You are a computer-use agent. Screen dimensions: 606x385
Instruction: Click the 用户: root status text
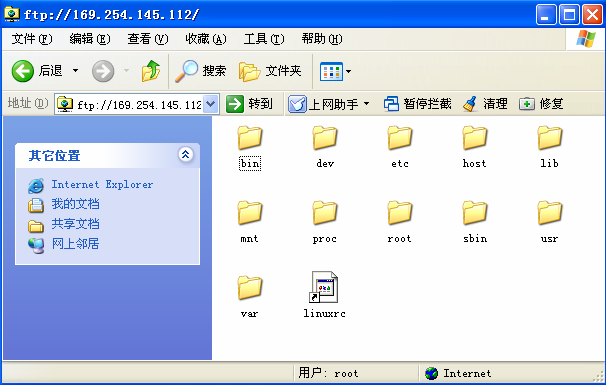328,373
